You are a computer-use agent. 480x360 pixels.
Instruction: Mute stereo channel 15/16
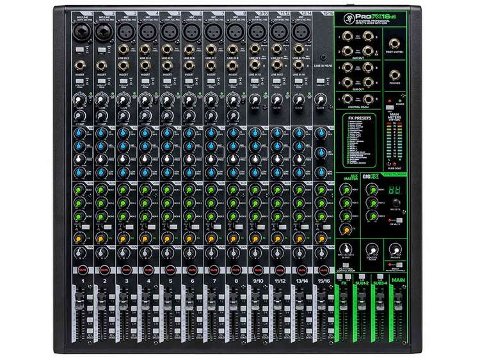pos(323,269)
